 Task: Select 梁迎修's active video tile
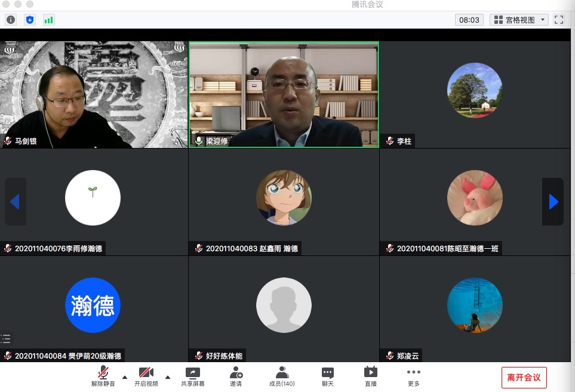tap(284, 94)
